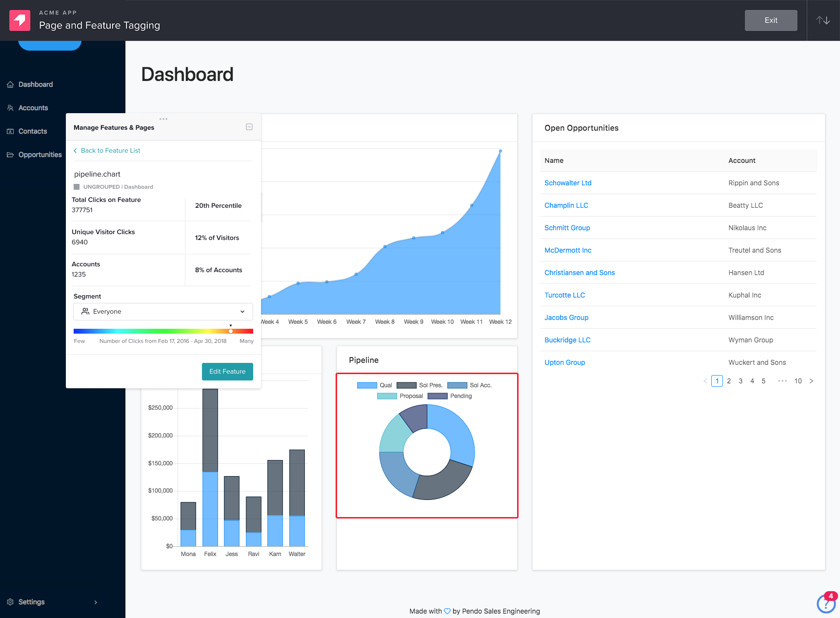Click the people icon inside Everyone selector
Image resolution: width=840 pixels, height=618 pixels.
point(85,311)
